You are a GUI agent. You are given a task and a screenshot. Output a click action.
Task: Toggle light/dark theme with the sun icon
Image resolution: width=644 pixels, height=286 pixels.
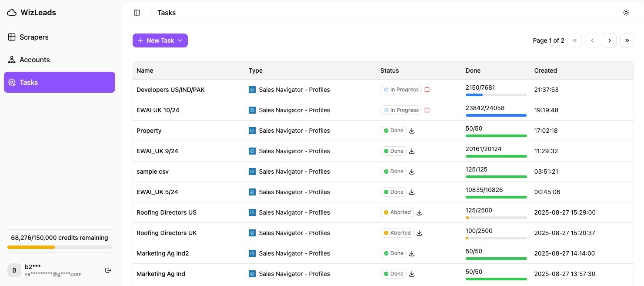point(626,13)
